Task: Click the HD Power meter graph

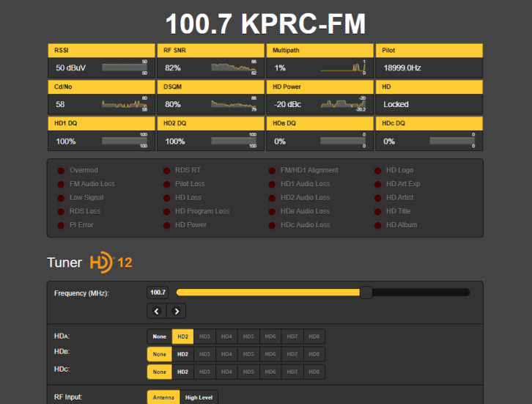Action: point(343,104)
